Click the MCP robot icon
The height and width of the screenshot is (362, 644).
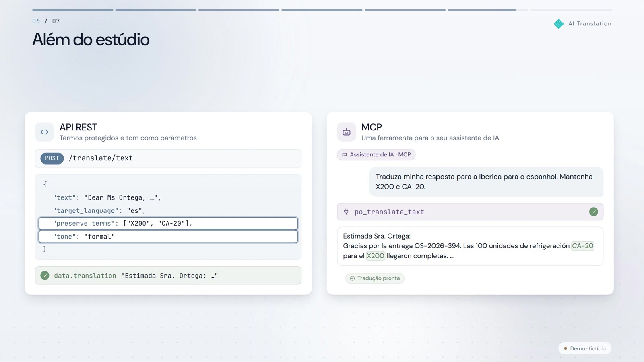click(x=346, y=132)
